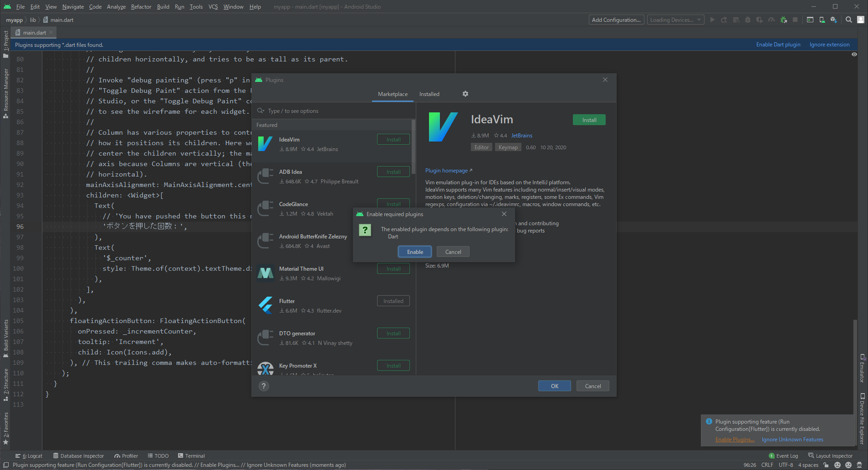The height and width of the screenshot is (470, 868).
Task: Click the Apply Changes and Restart Activity icon
Action: 724,20
